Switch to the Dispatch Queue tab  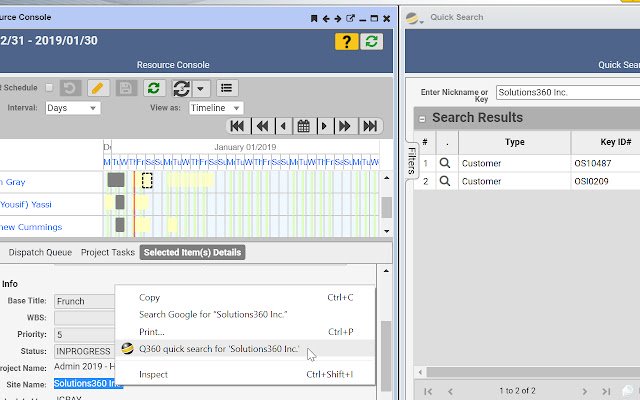pyautogui.click(x=40, y=253)
